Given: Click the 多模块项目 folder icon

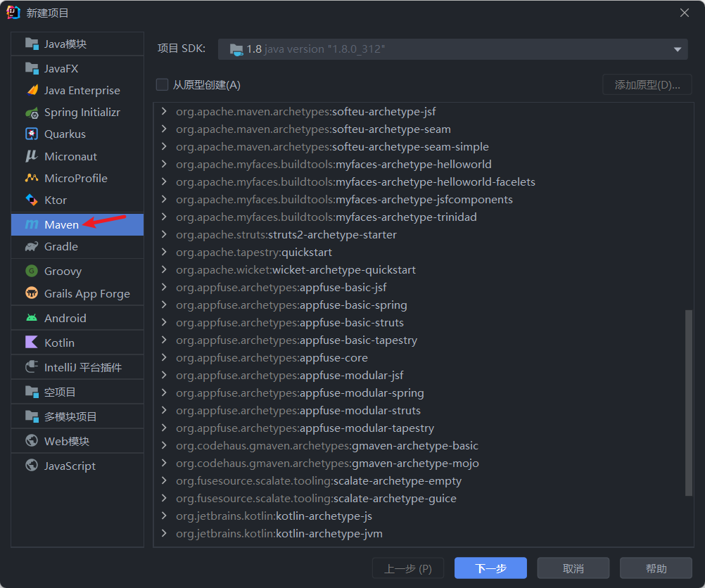Looking at the screenshot, I should click(x=32, y=416).
